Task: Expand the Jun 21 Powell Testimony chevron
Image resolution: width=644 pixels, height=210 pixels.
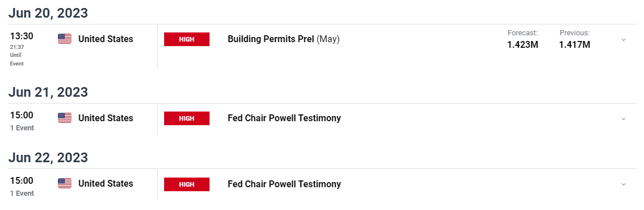Action: 624,119
